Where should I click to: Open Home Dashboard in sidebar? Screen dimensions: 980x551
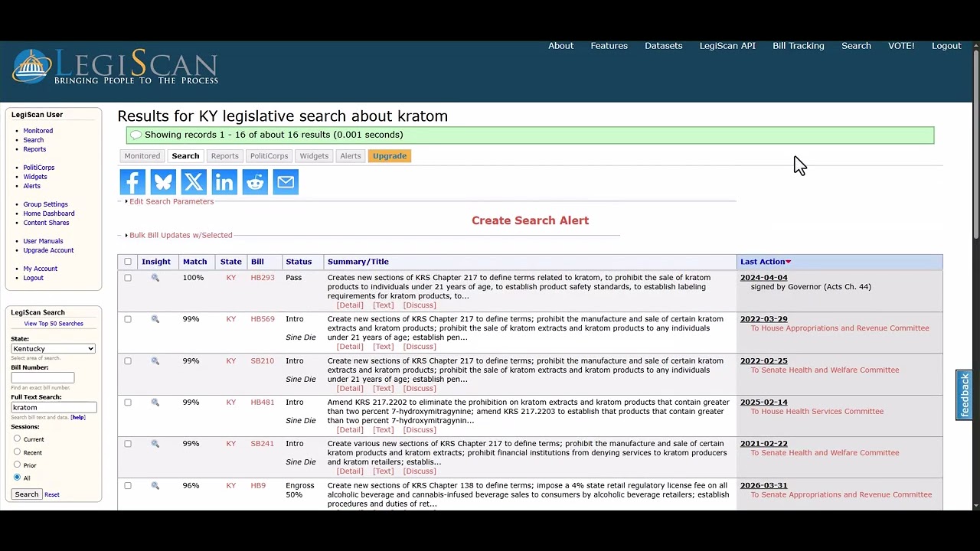click(49, 214)
